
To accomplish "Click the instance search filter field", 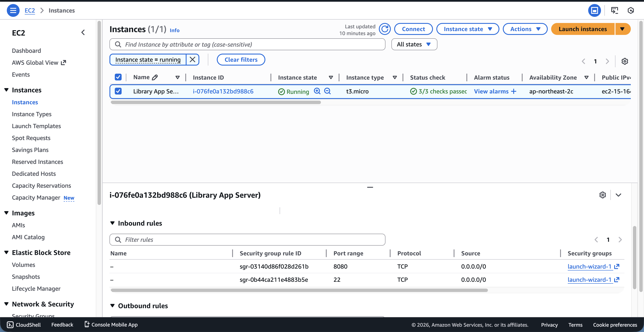I will point(247,44).
